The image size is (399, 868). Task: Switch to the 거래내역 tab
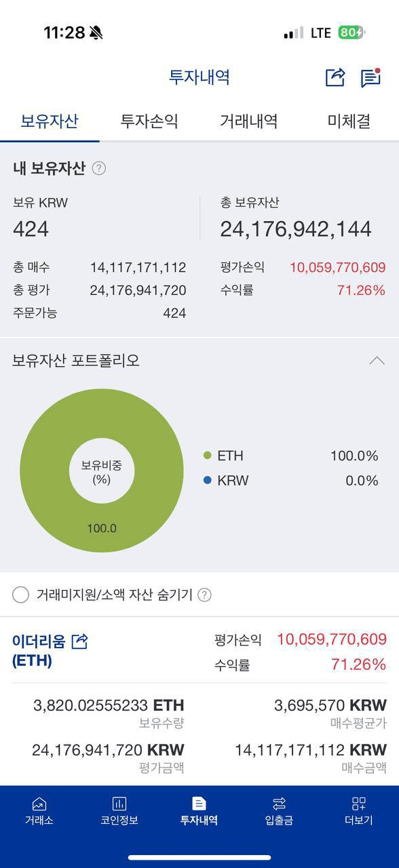(248, 121)
